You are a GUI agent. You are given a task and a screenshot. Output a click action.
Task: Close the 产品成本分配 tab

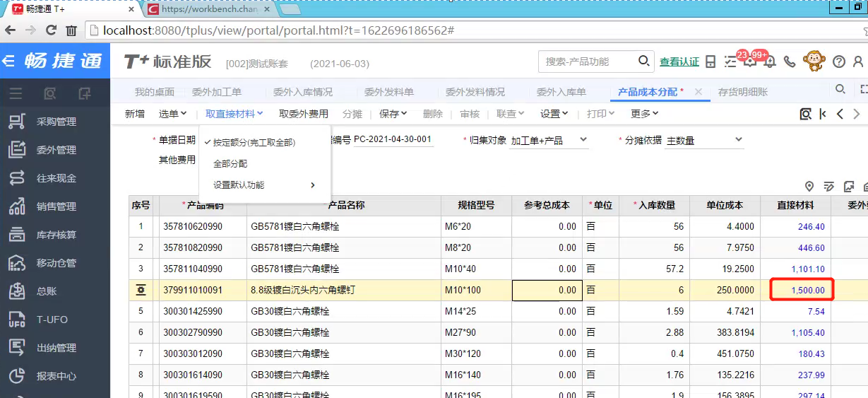698,92
